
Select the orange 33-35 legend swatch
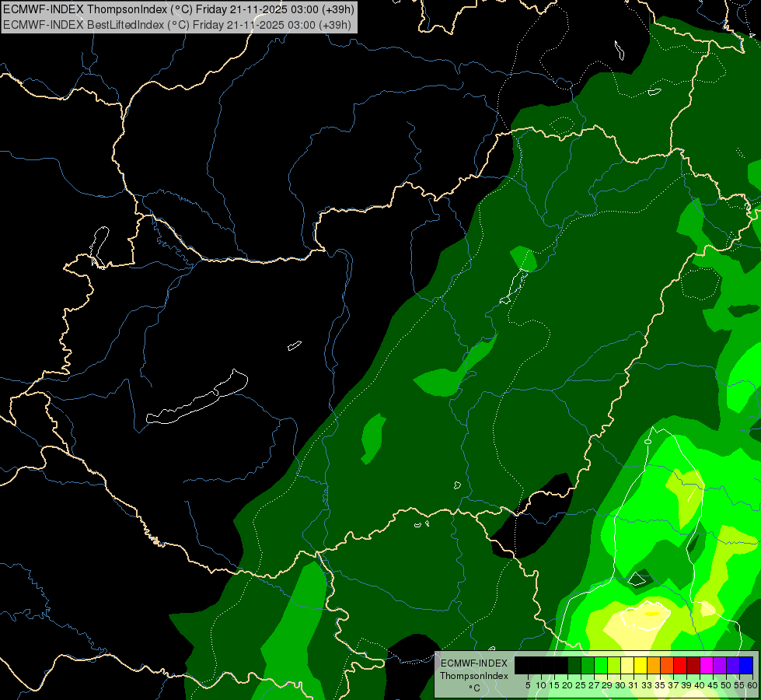(654, 665)
